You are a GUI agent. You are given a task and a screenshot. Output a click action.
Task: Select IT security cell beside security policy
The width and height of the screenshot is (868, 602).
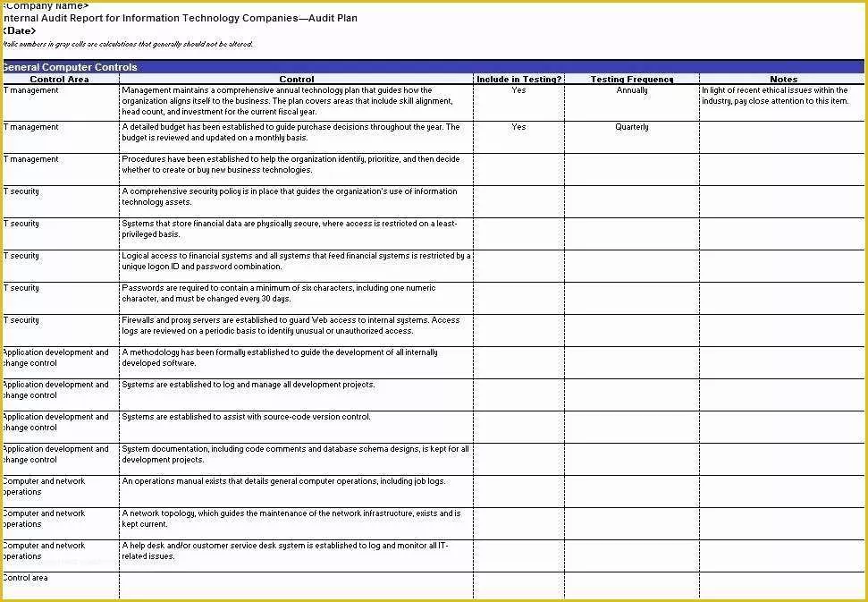point(61,201)
